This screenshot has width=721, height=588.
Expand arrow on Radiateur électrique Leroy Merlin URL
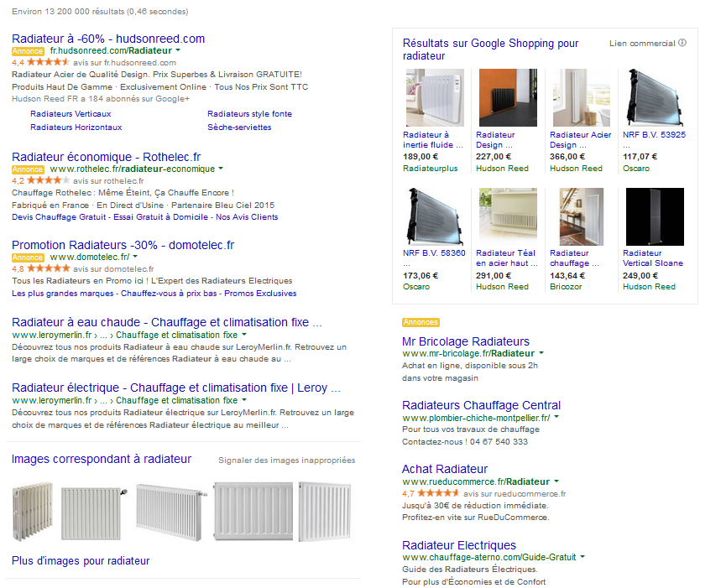[244, 400]
